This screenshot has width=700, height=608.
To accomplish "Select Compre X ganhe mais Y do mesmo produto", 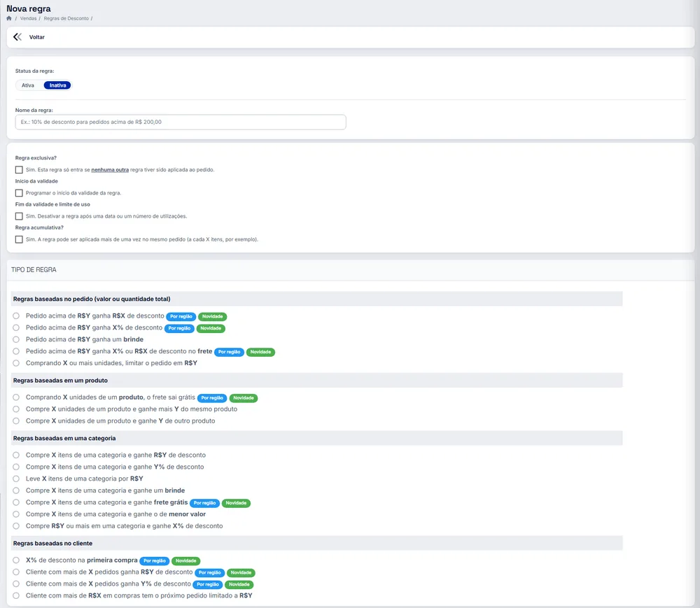I will pyautogui.click(x=16, y=409).
